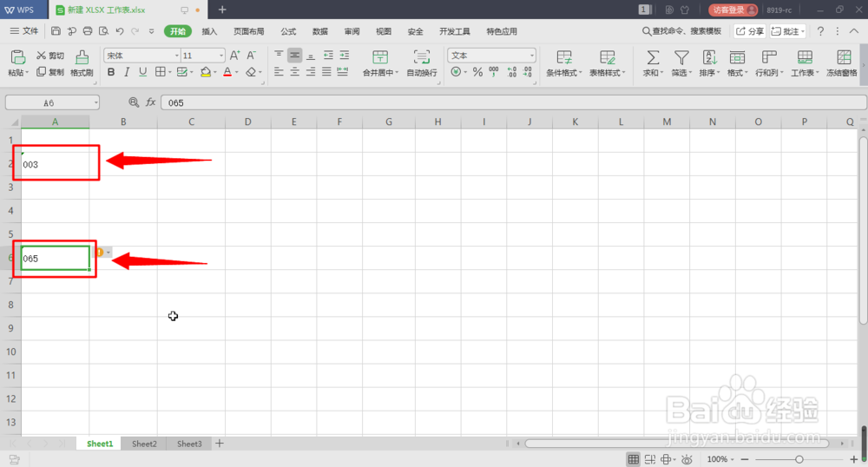Open the 工作表 worksheet menu
868x467 pixels.
pyautogui.click(x=805, y=63)
